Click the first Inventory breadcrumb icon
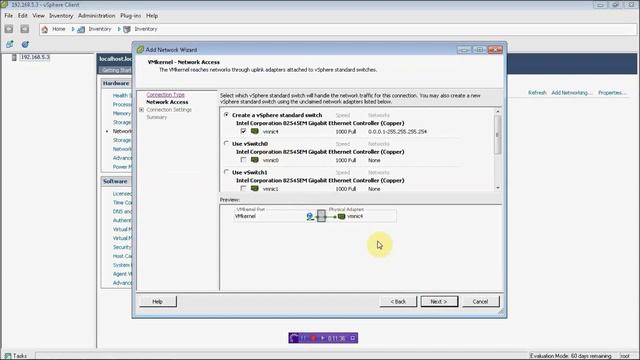This screenshot has width=640, height=360. (81, 29)
